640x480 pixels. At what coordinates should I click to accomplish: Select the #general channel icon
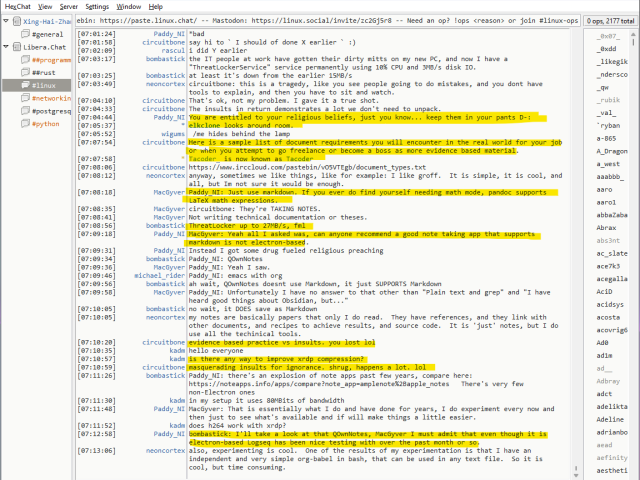(23, 33)
